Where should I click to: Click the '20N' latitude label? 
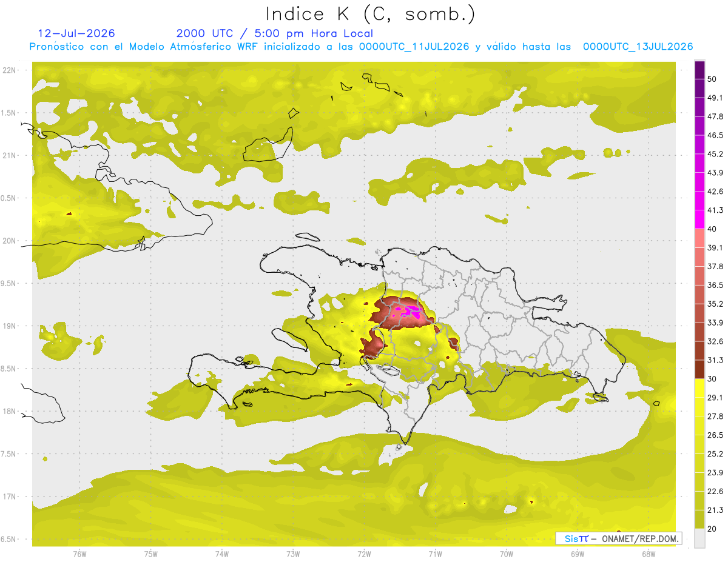(x=10, y=241)
